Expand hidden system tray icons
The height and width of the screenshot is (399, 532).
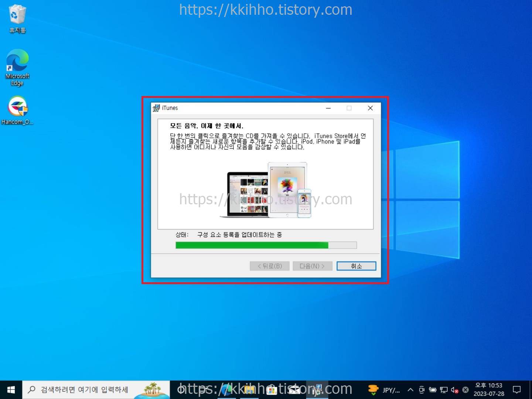[x=410, y=390]
